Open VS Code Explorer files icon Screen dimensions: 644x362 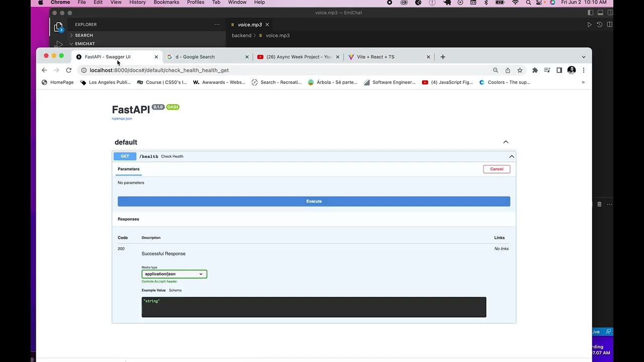58,27
